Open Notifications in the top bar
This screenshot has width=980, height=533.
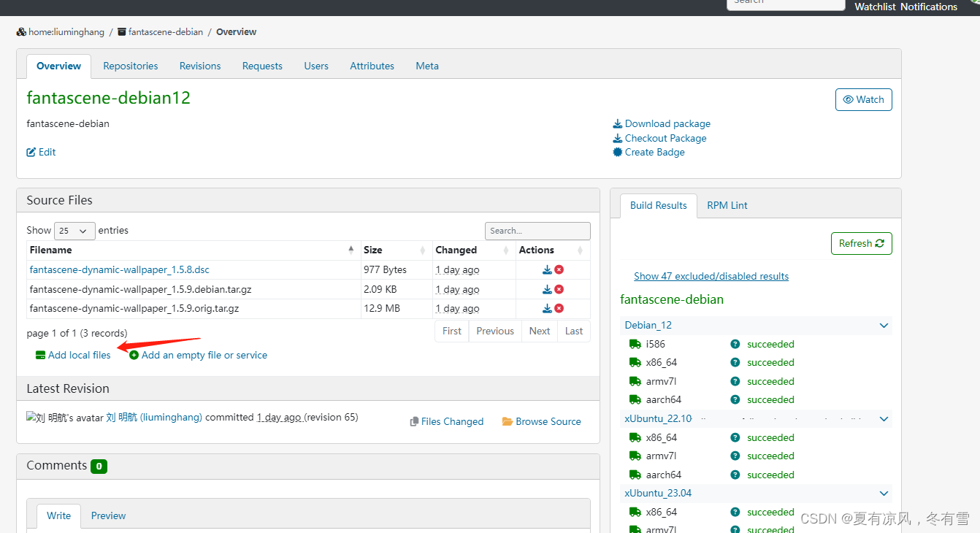click(929, 7)
